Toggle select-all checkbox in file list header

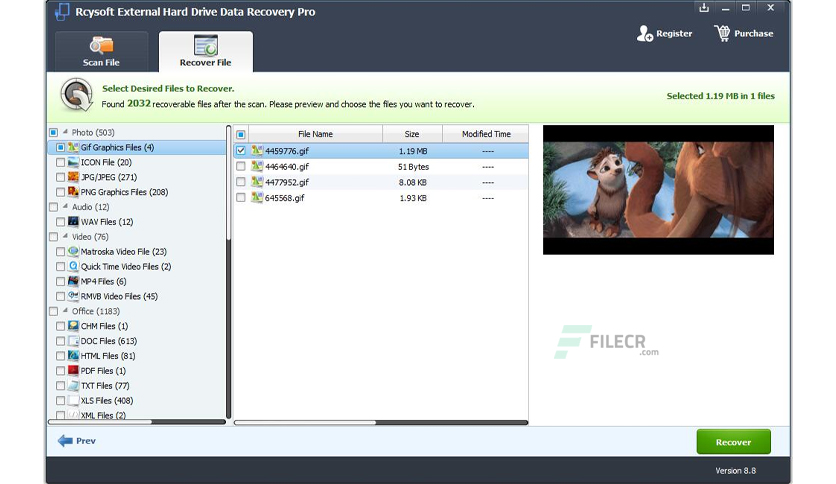(241, 134)
